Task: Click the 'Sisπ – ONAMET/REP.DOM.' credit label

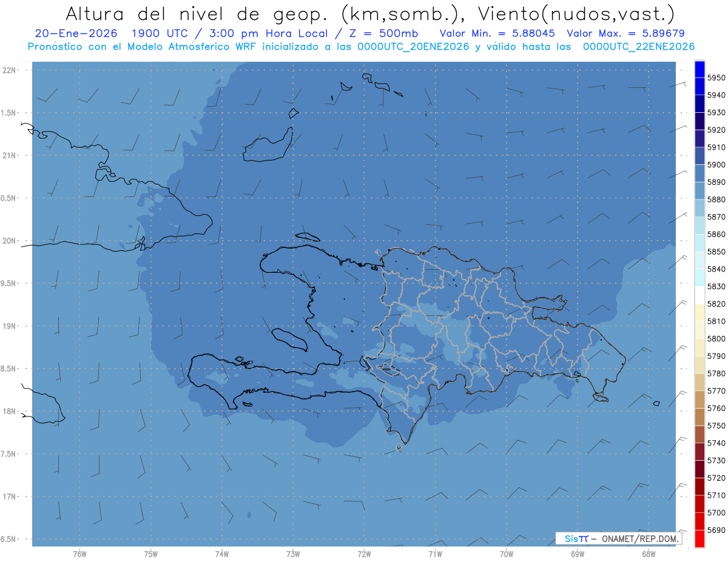Action: pos(618,538)
